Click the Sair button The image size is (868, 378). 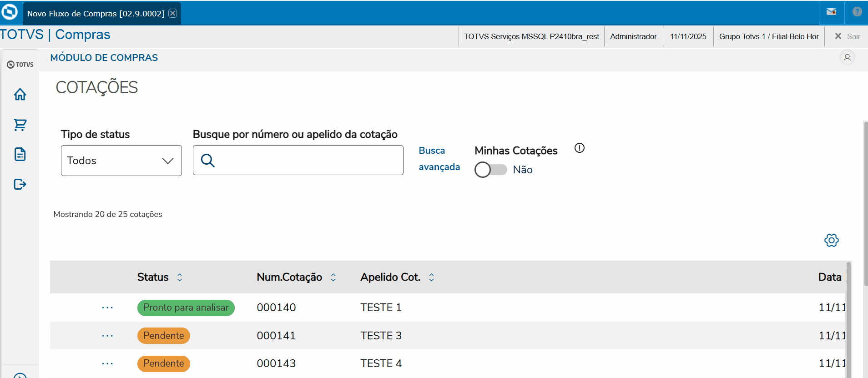click(847, 36)
